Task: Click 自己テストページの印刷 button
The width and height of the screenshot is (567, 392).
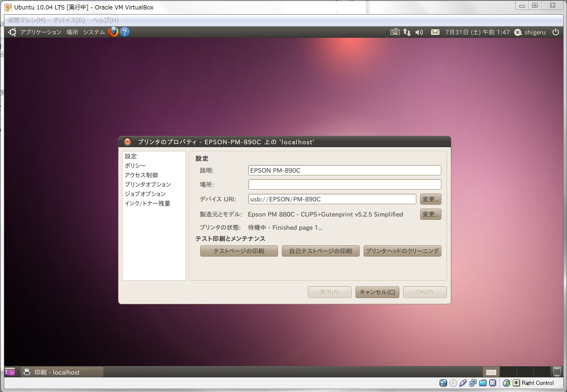Action: click(x=321, y=251)
